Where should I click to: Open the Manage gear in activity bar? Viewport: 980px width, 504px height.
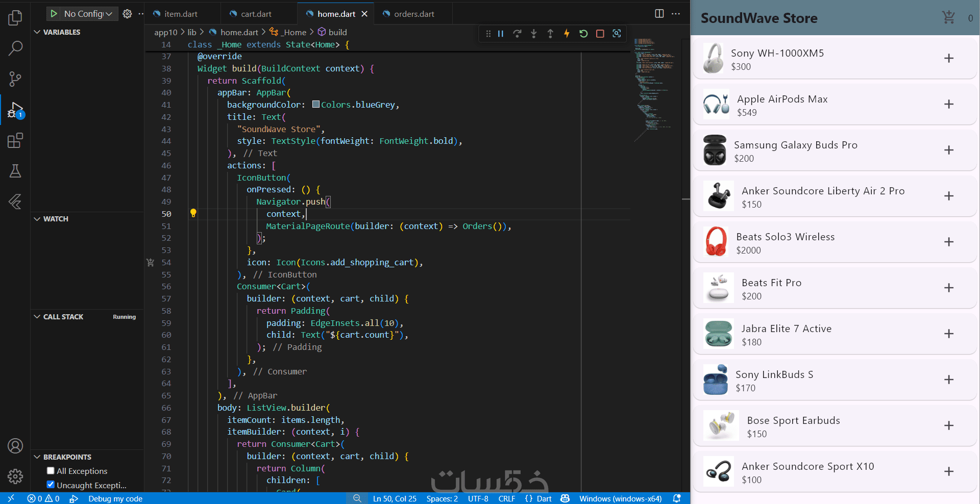click(15, 476)
